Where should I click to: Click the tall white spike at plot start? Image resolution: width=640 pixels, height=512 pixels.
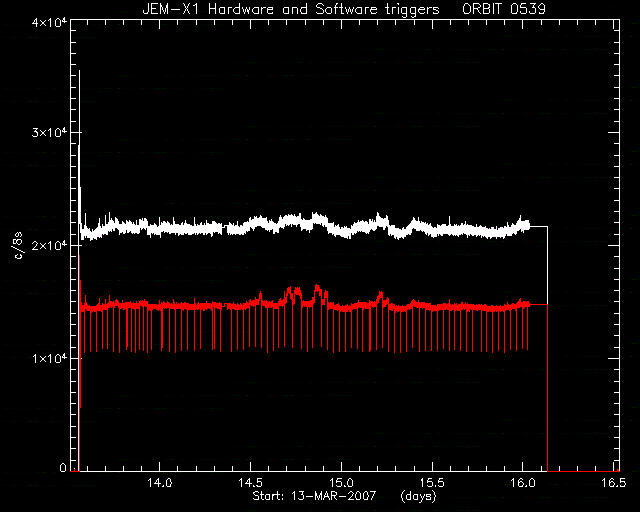[80, 147]
